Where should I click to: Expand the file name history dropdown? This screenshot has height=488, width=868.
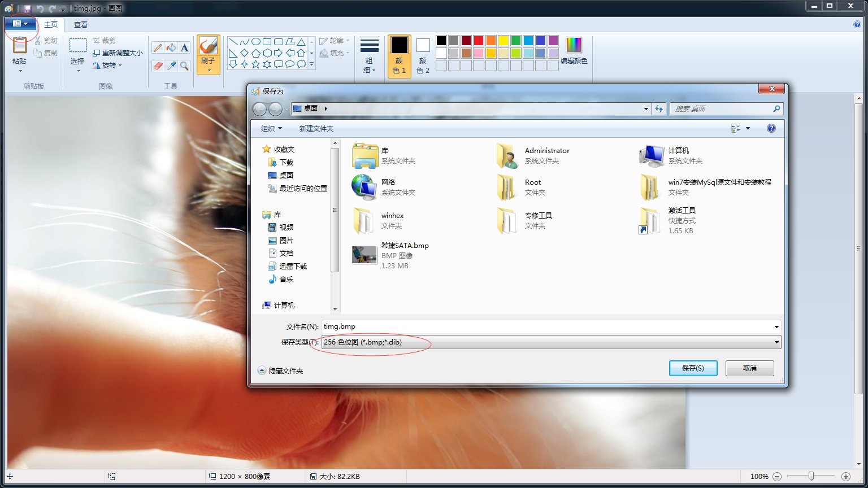point(777,326)
